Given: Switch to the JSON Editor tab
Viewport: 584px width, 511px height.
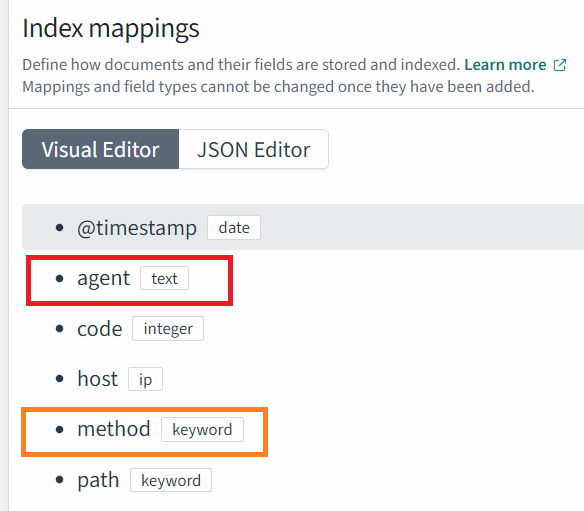Looking at the screenshot, I should (254, 149).
